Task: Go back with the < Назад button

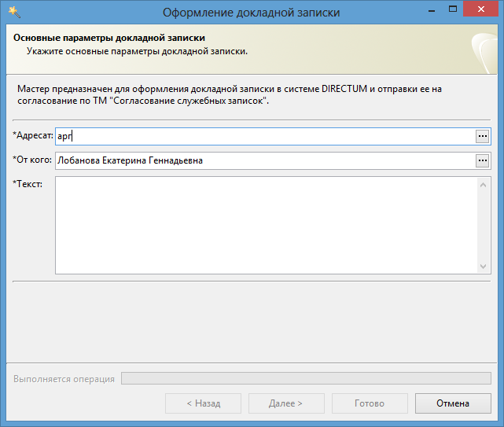Action: [x=203, y=403]
